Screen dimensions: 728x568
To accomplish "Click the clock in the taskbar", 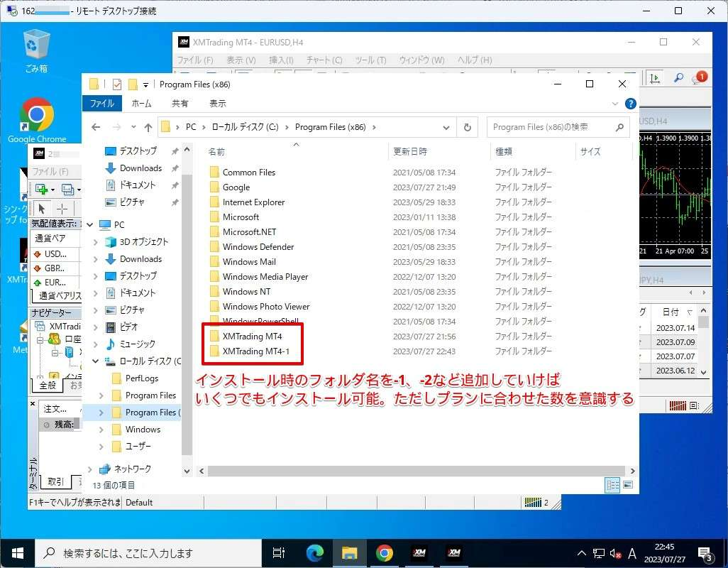I will pyautogui.click(x=664, y=553).
